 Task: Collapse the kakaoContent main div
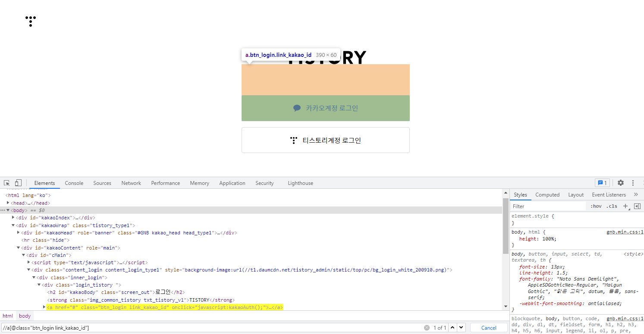(19, 248)
